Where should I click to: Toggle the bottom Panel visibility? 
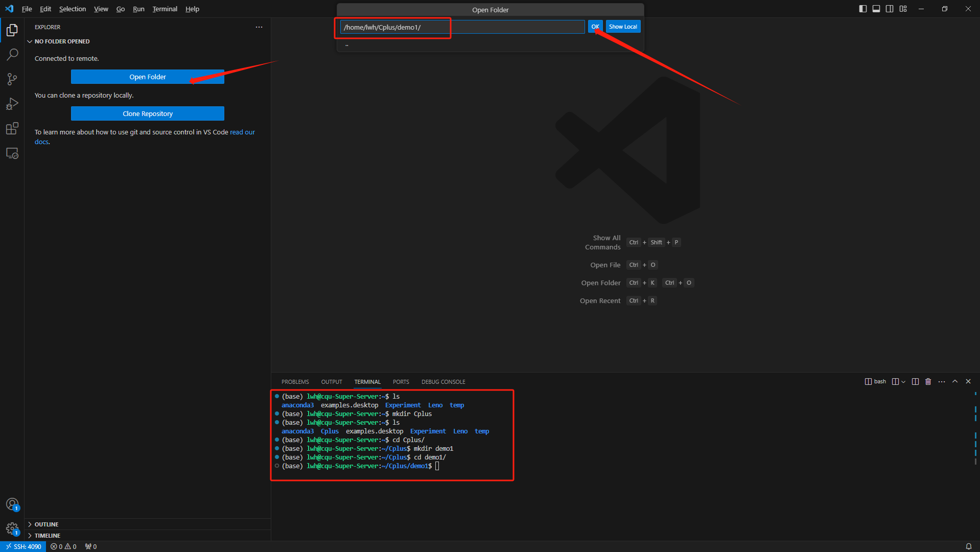point(876,9)
